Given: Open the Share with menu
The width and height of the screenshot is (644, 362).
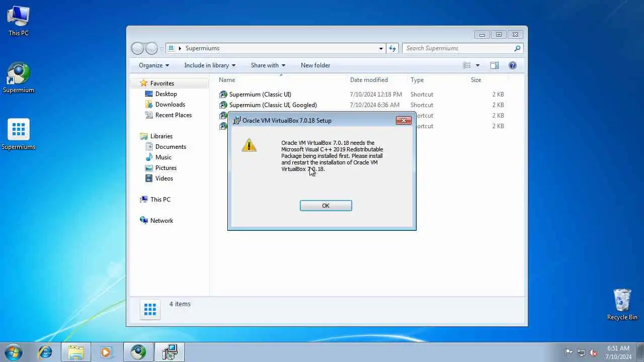Looking at the screenshot, I should coord(268,65).
